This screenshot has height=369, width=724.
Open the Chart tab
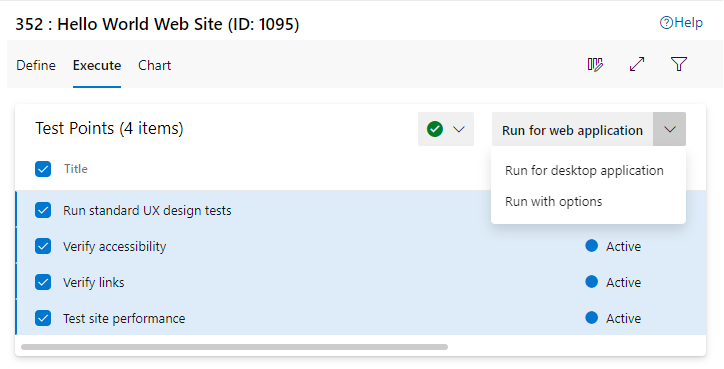(155, 65)
